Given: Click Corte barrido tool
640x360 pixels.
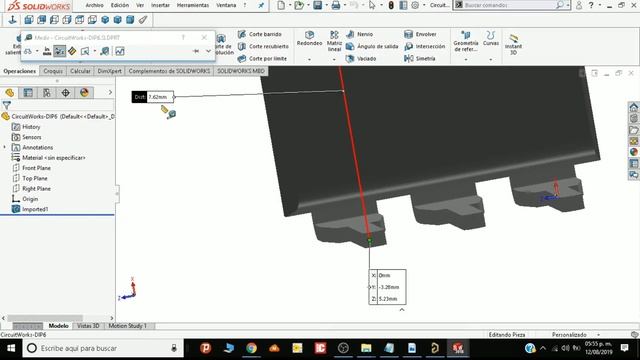Looking at the screenshot, I should click(260, 34).
